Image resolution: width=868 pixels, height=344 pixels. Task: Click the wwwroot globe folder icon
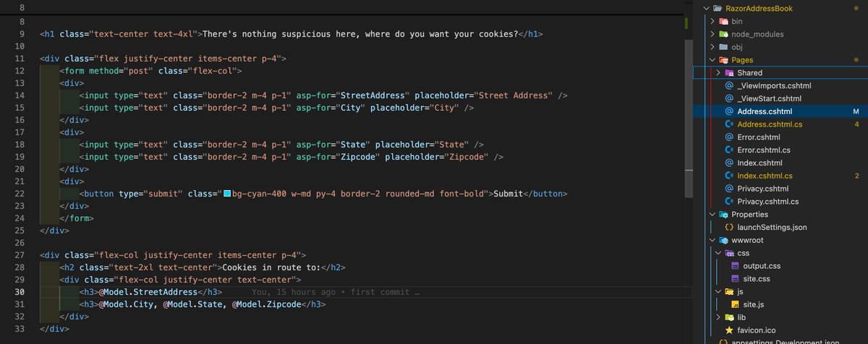click(x=723, y=240)
